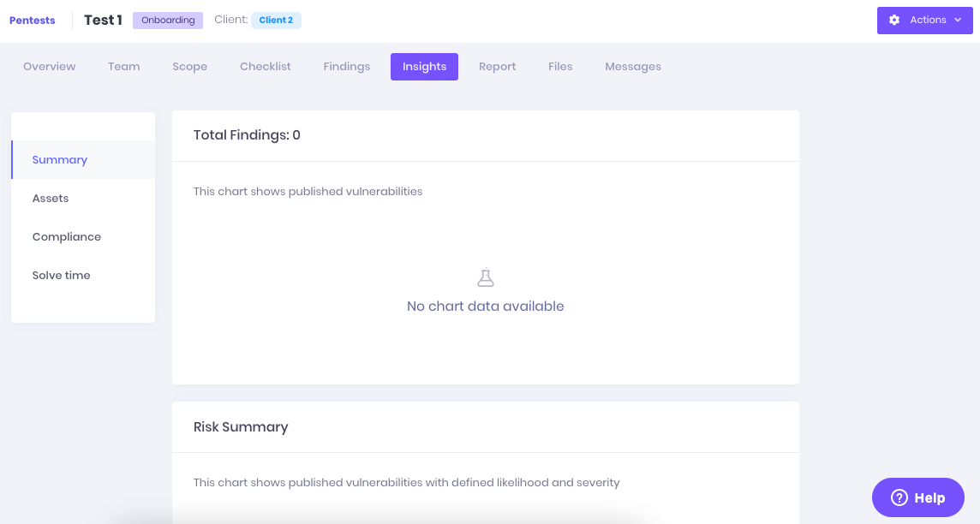The width and height of the screenshot is (980, 524).
Task: Click the Client 2 badge
Action: [x=276, y=20]
